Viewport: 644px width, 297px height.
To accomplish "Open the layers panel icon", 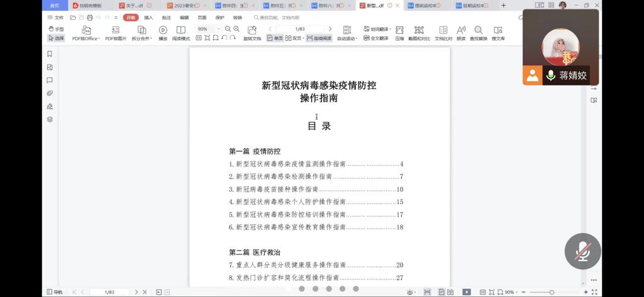I will [50, 119].
